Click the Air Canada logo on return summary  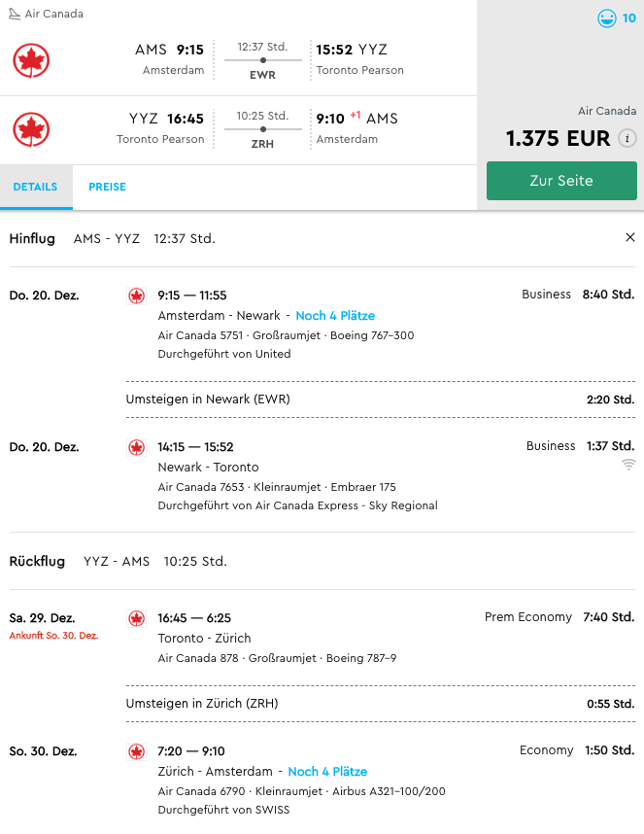point(31,129)
